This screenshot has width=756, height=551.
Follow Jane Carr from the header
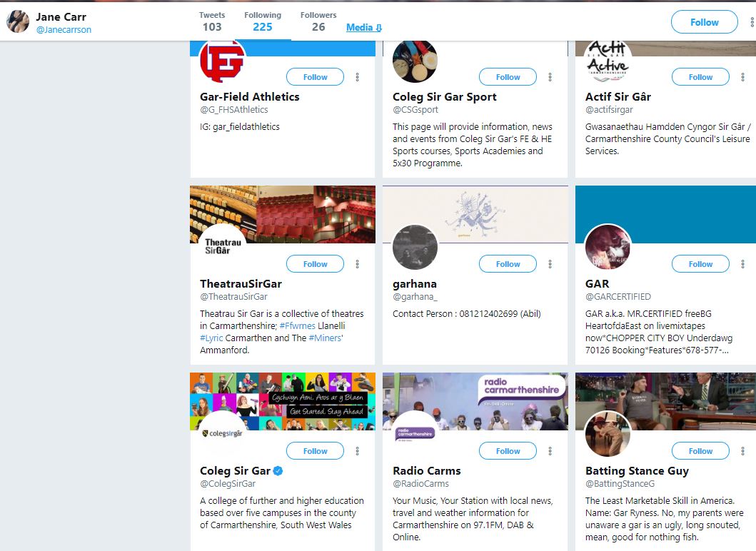point(705,22)
